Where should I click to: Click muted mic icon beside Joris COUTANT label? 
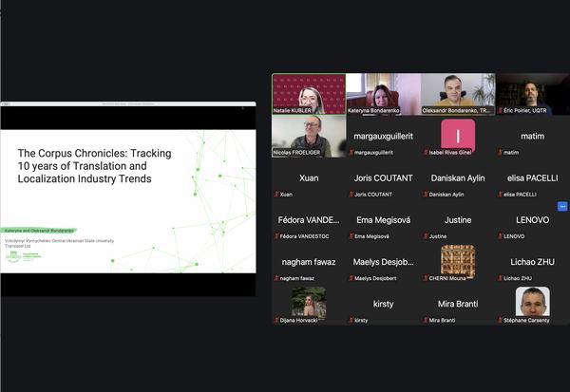[x=351, y=194]
